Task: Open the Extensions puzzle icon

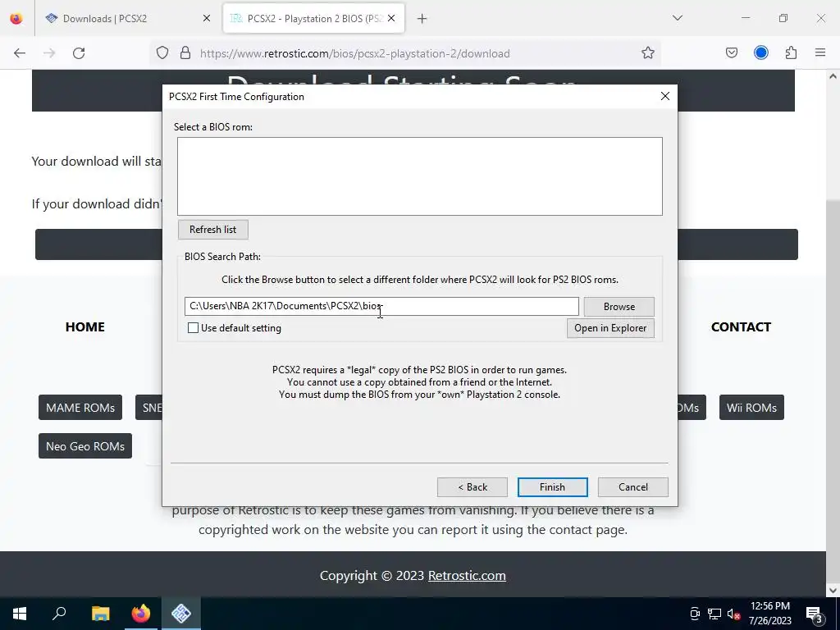Action: (791, 52)
